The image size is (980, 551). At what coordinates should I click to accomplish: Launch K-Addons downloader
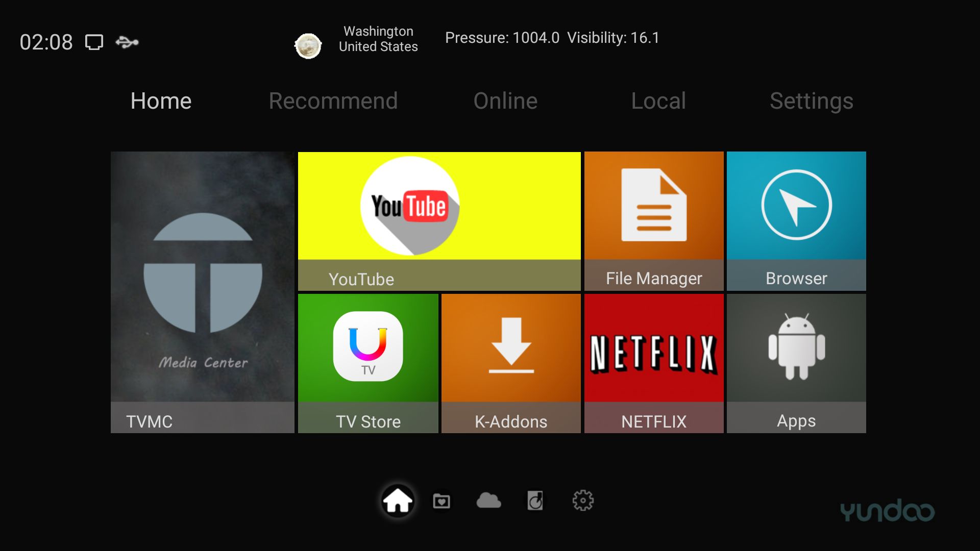coord(510,363)
